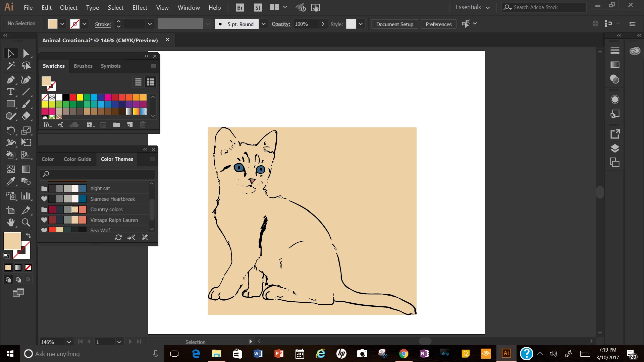Expand the Essentials workspace dropdown
The image size is (644, 362).
pyautogui.click(x=487, y=7)
